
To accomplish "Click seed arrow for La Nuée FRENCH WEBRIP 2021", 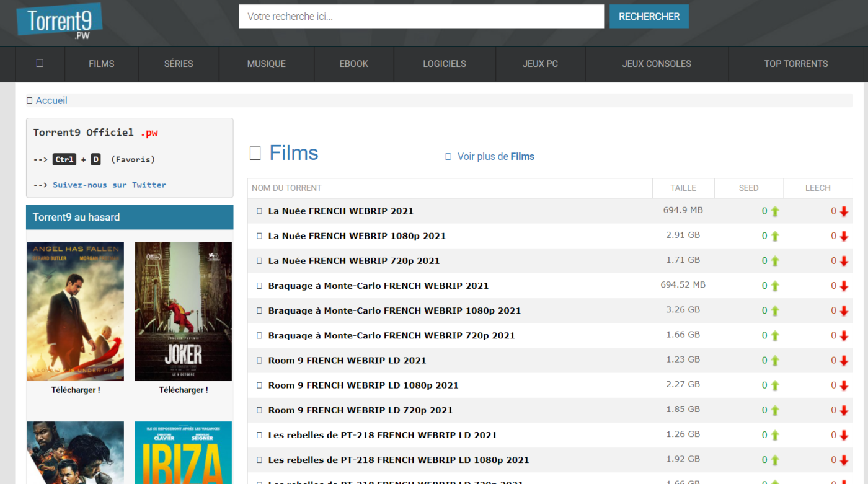I will [x=775, y=211].
